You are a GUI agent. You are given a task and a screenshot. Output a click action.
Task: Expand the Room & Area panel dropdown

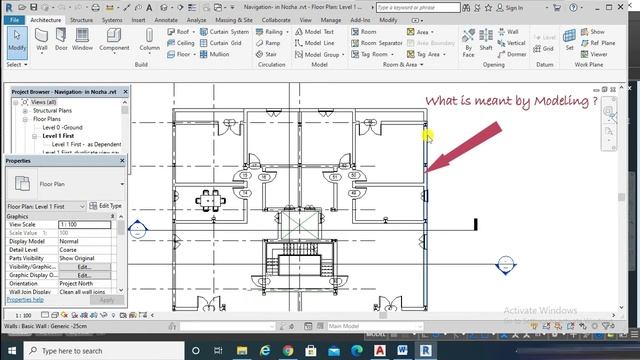pyautogui.click(x=403, y=64)
